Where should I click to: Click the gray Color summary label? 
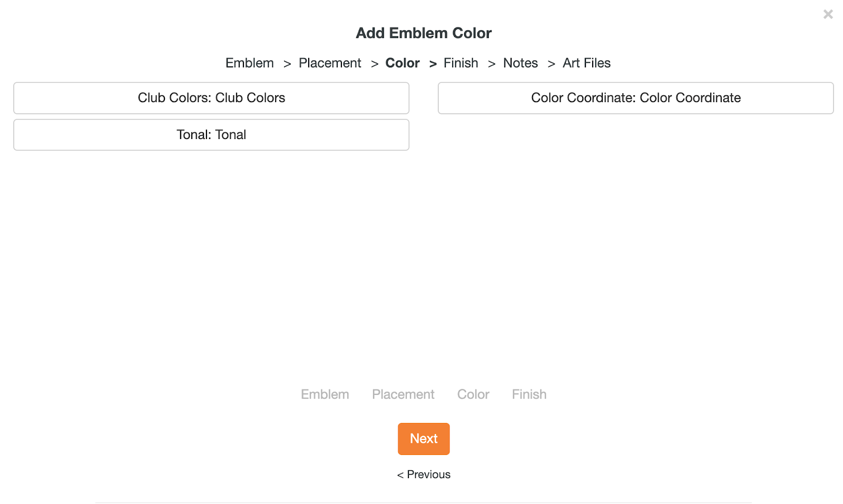[473, 394]
